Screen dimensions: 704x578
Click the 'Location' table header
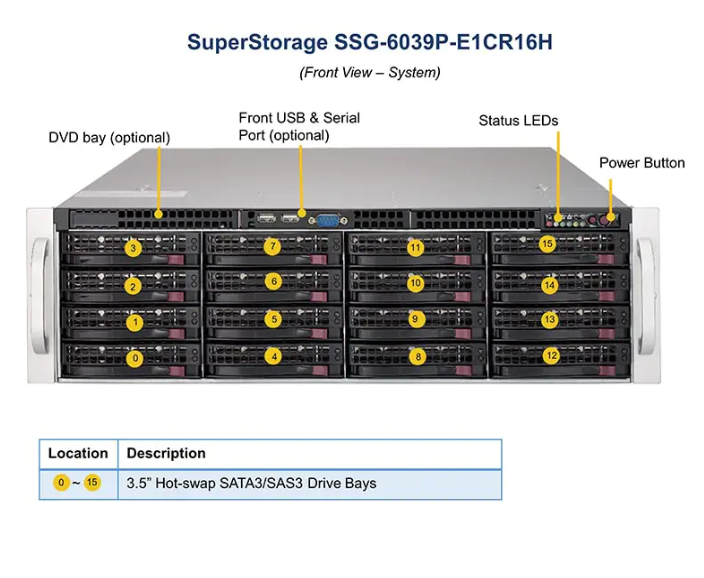tap(78, 453)
